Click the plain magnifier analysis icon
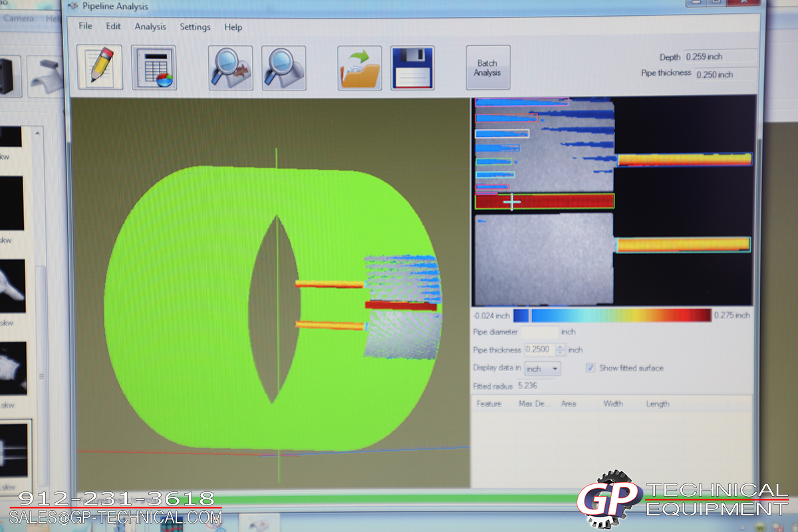The image size is (798, 532). (x=284, y=68)
